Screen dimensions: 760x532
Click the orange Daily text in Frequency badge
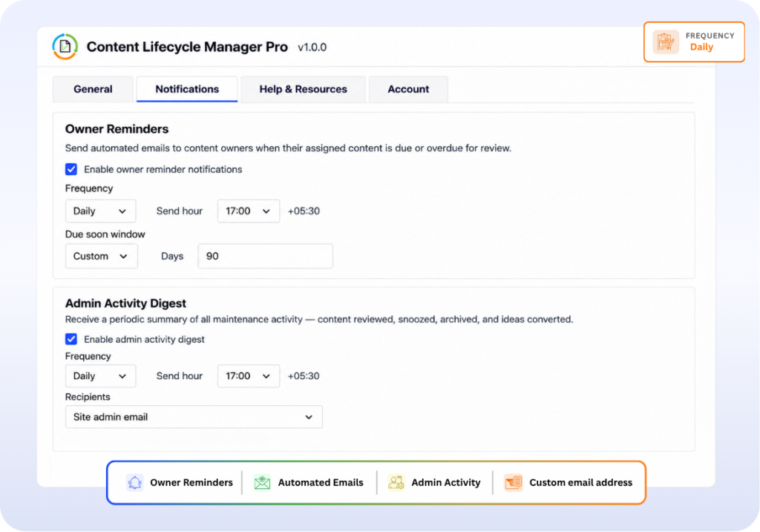tap(701, 47)
